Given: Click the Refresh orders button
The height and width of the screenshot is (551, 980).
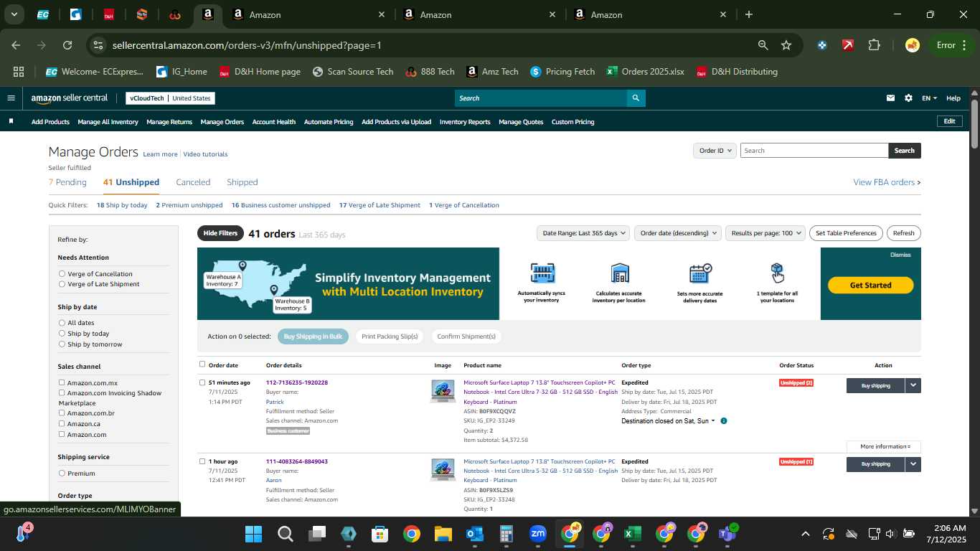Looking at the screenshot, I should (x=904, y=233).
